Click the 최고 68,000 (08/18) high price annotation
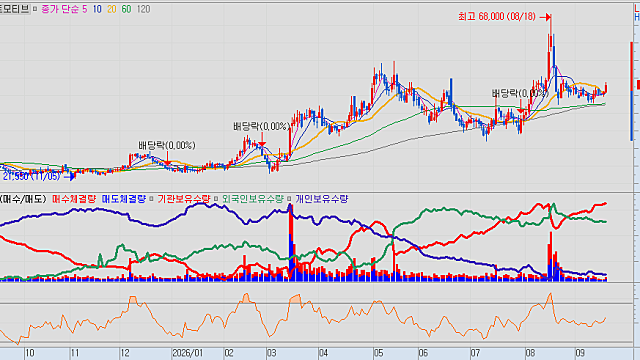The width and height of the screenshot is (640, 360). pyautogui.click(x=497, y=17)
